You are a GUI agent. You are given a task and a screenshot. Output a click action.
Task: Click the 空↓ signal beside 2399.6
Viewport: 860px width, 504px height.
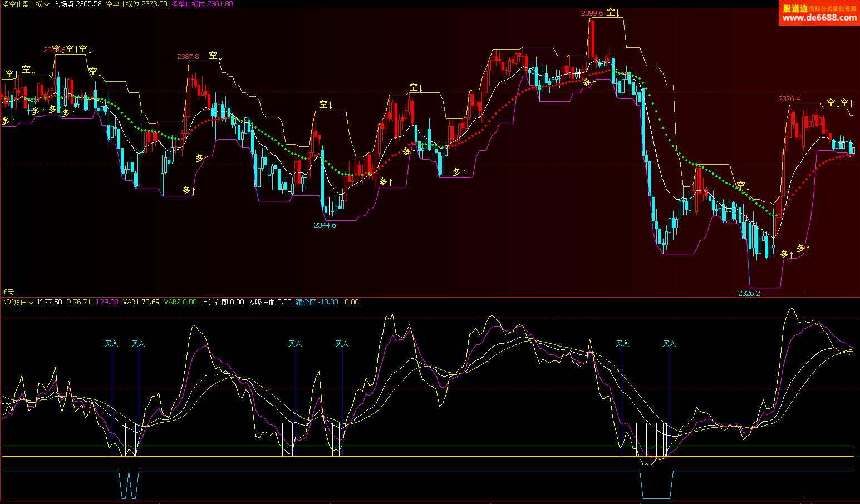coord(613,12)
